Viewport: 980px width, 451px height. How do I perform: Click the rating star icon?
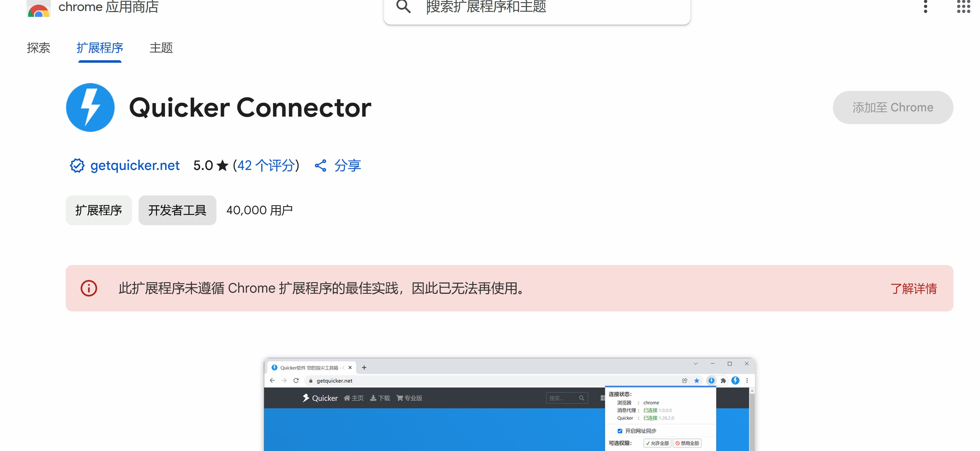[x=222, y=165]
